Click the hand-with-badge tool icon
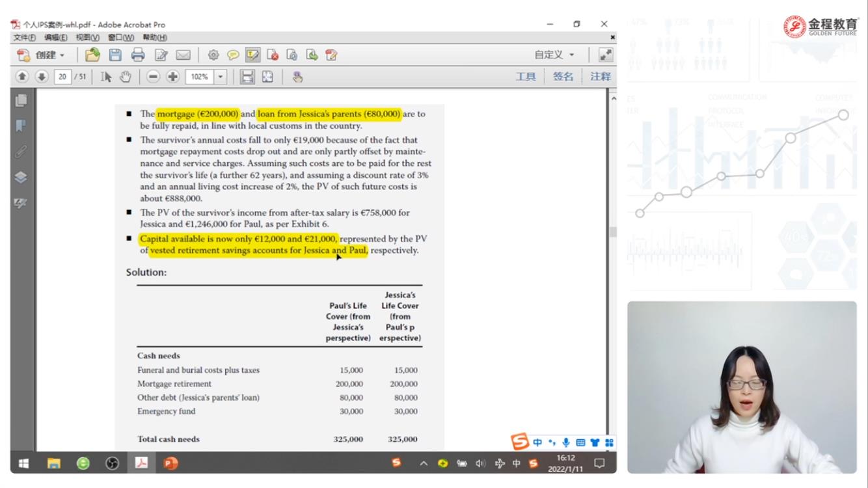868x488 pixels. pos(297,77)
